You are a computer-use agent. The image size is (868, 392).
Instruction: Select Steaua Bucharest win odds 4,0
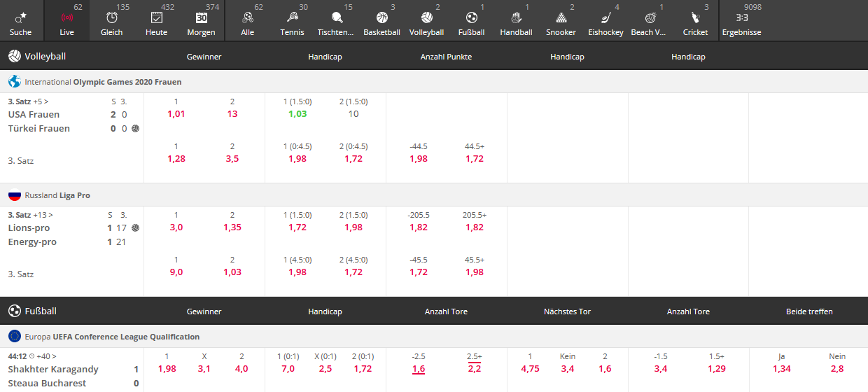pyautogui.click(x=241, y=369)
